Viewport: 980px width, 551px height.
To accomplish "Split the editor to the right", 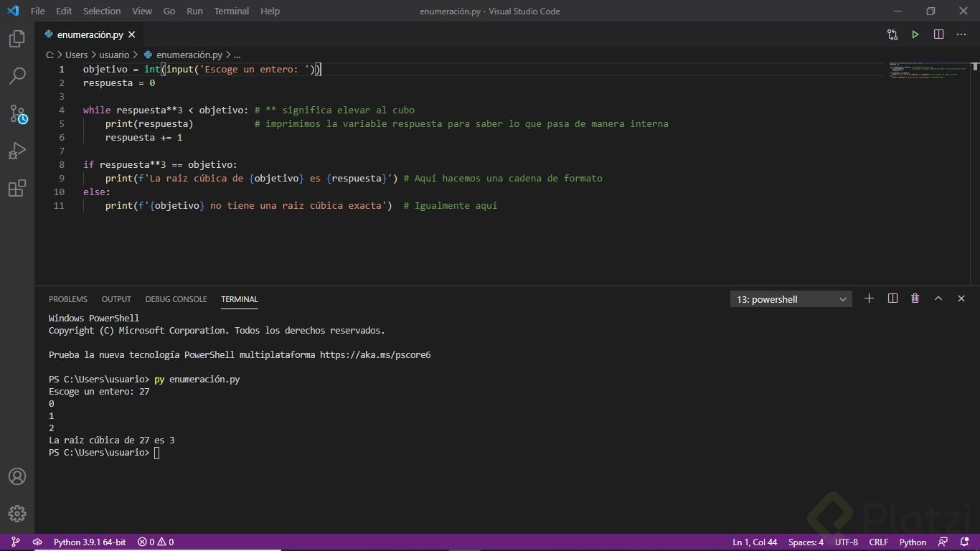I will [938, 34].
